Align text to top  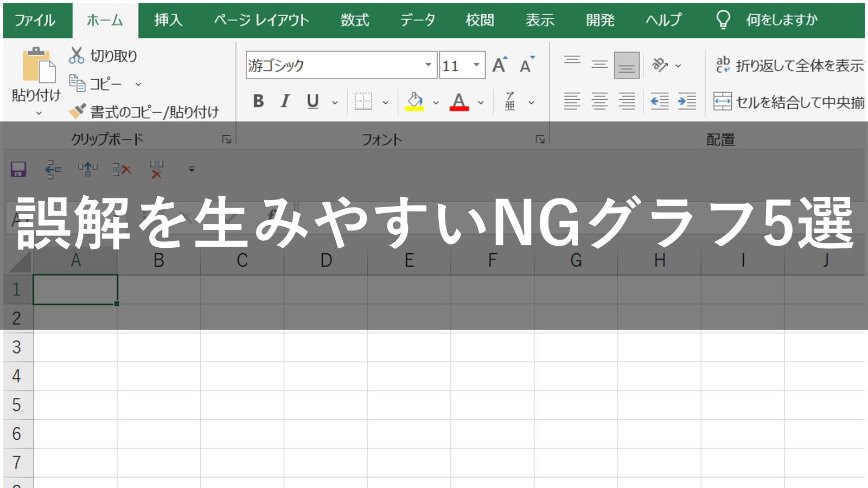[572, 60]
